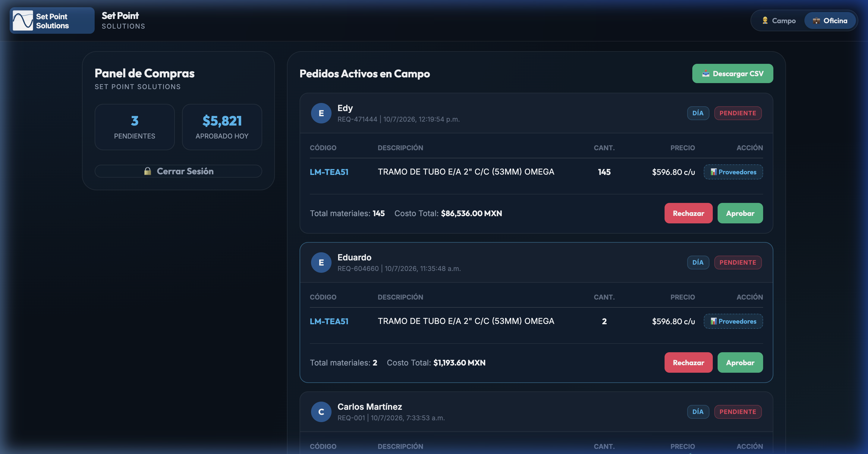
Task: Open Proveedores for Edy's LM-TEA51 item
Action: coord(733,172)
